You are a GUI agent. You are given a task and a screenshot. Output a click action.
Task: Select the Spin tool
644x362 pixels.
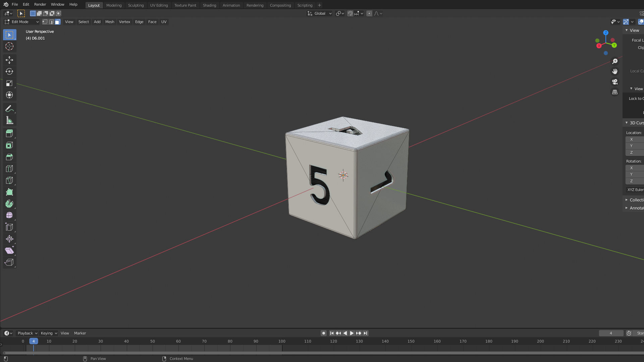[x=9, y=204]
